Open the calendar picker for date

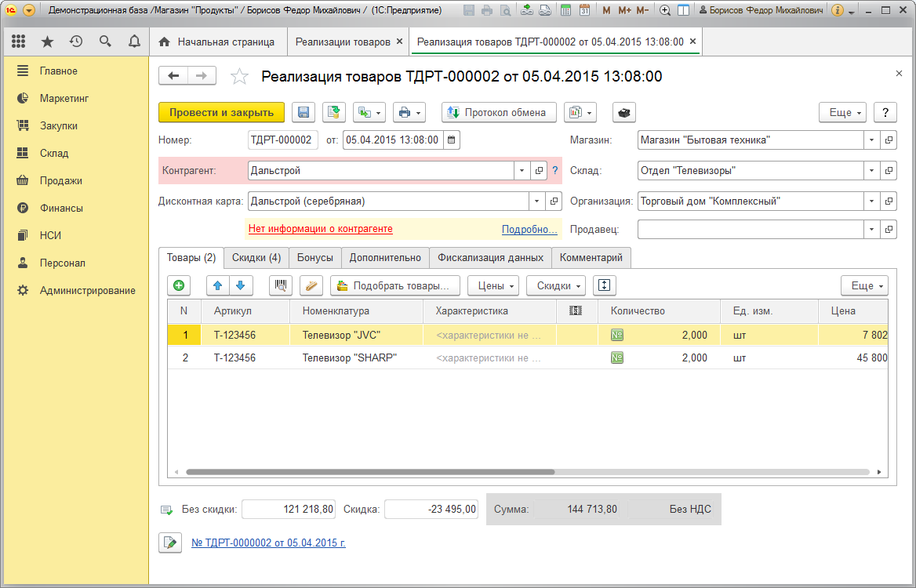tap(452, 140)
